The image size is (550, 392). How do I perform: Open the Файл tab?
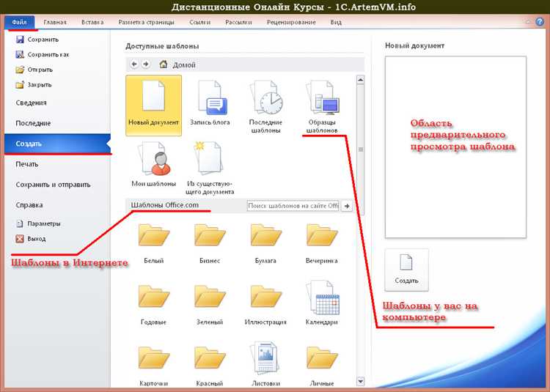tap(19, 22)
